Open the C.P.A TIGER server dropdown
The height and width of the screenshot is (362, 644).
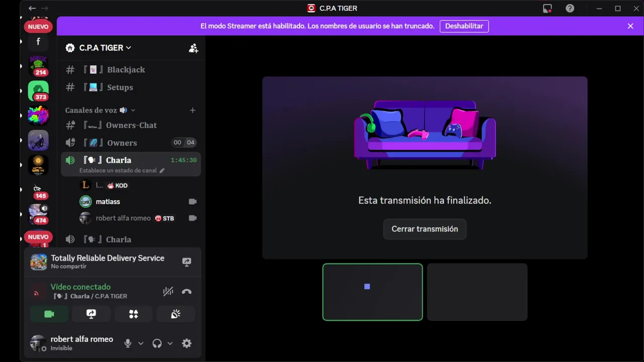tap(105, 48)
